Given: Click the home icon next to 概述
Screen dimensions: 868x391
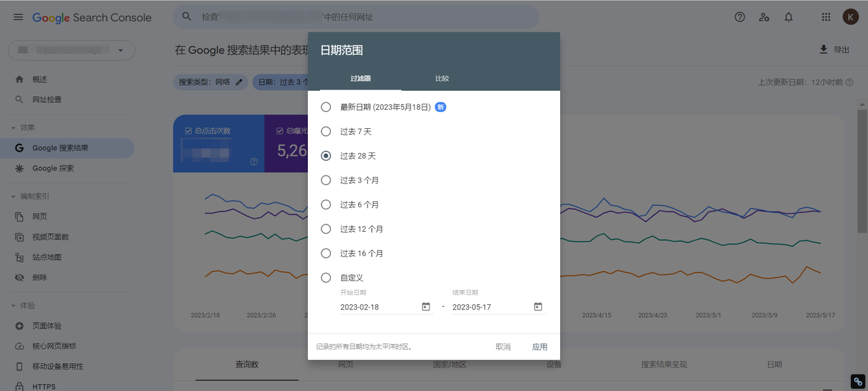Looking at the screenshot, I should (19, 79).
